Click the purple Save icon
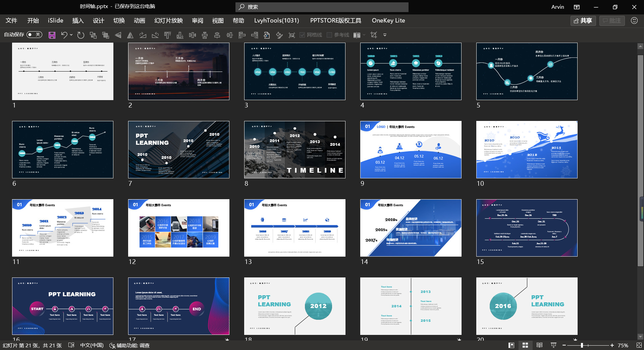Viewport: 644px width, 350px height. (x=52, y=35)
